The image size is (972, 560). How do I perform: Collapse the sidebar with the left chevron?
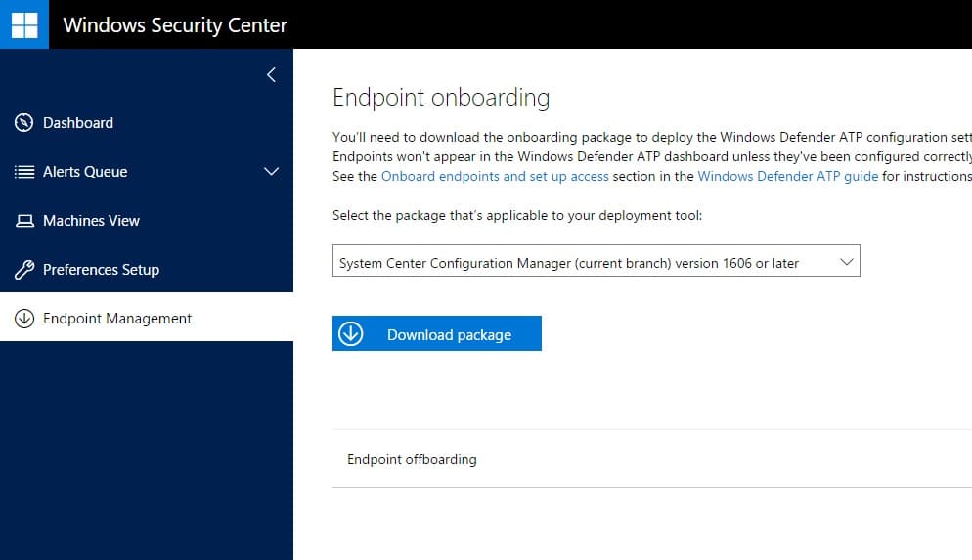[271, 74]
